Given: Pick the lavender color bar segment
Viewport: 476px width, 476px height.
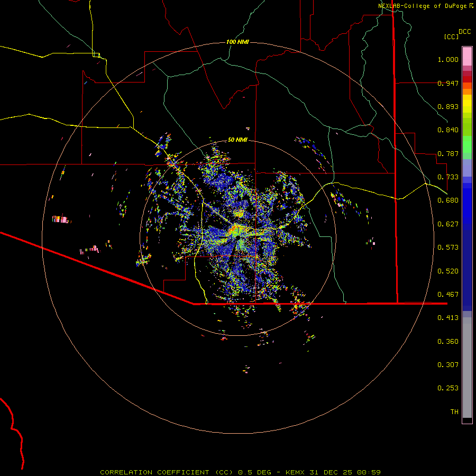Looking at the screenshot, I should [467, 168].
